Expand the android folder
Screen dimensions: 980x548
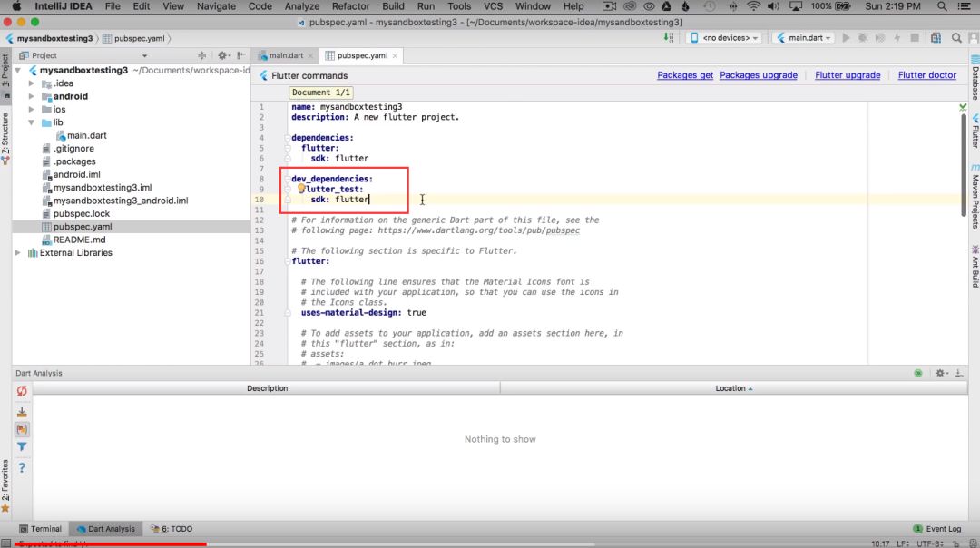pyautogui.click(x=31, y=96)
